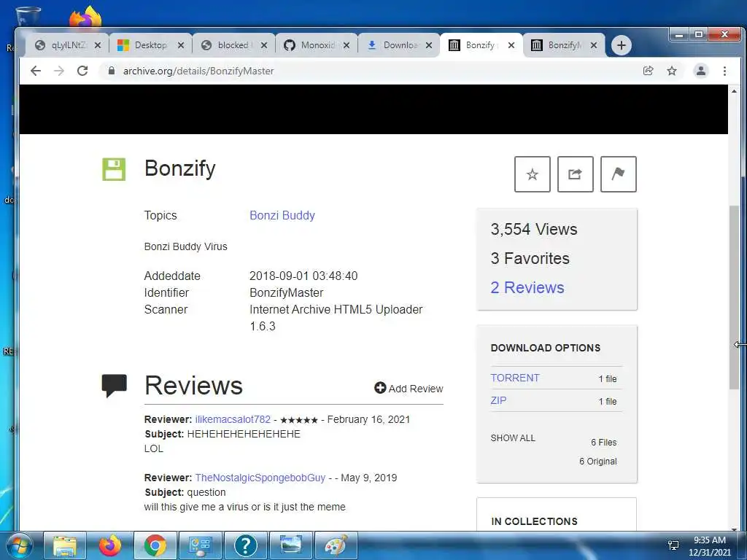Click the favorite star icon button
The width and height of the screenshot is (747, 560).
pyautogui.click(x=532, y=174)
